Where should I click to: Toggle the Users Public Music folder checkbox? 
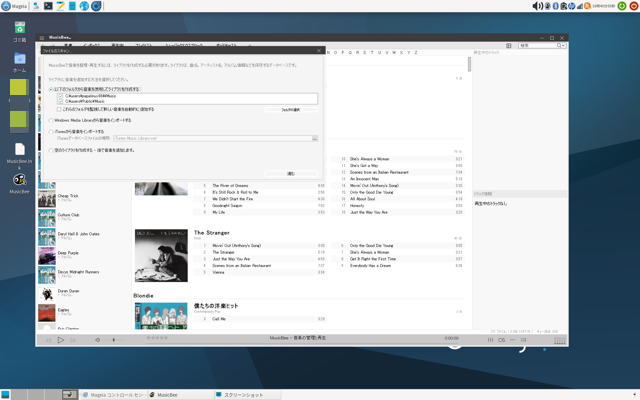point(60,101)
